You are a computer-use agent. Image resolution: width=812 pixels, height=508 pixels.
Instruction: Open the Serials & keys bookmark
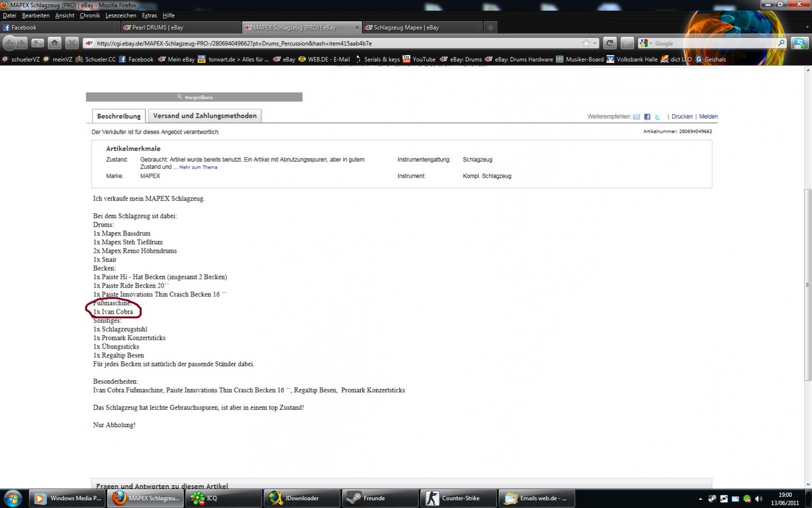pos(377,59)
